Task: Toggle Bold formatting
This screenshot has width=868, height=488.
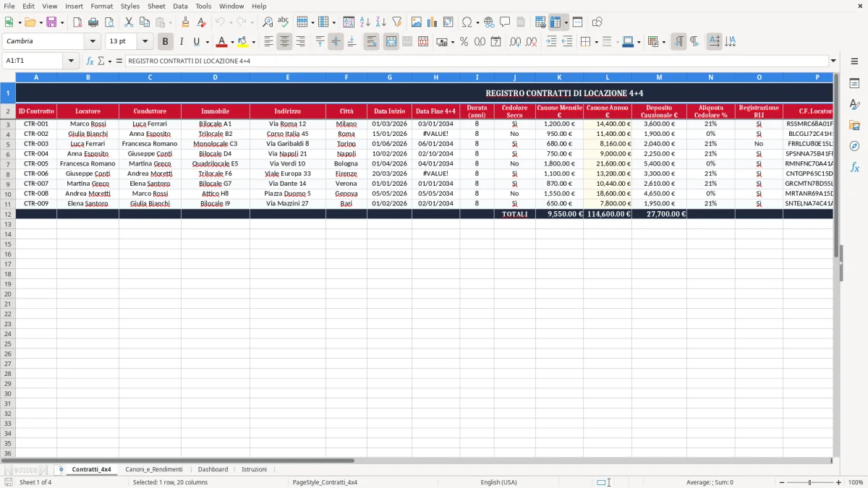Action: click(166, 42)
